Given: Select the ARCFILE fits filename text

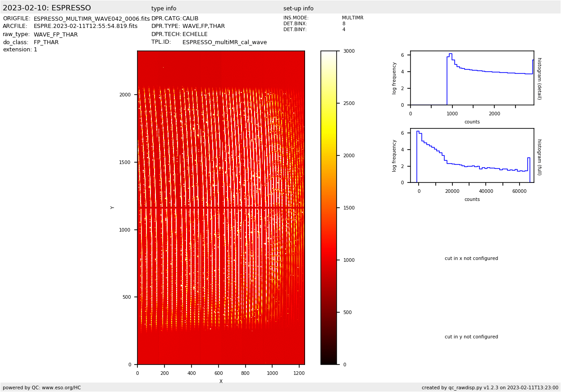Looking at the screenshot, I should [86, 27].
